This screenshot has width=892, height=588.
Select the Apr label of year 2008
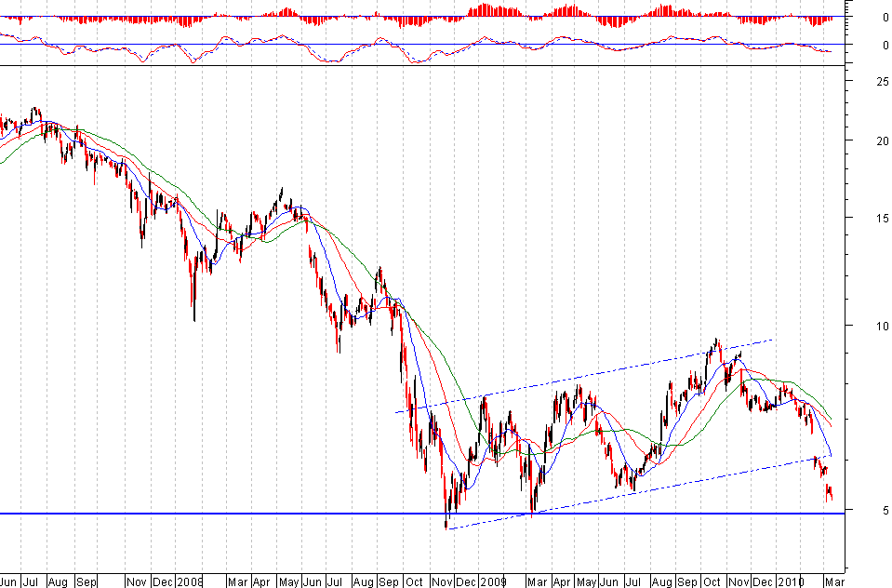tap(261, 581)
